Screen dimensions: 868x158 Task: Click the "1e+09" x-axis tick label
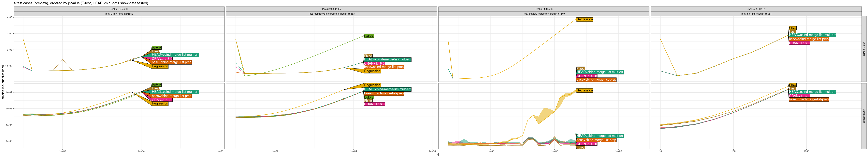pos(618,151)
